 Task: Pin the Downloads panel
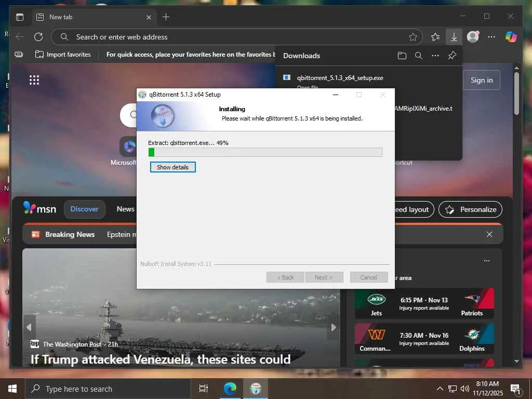pyautogui.click(x=452, y=56)
